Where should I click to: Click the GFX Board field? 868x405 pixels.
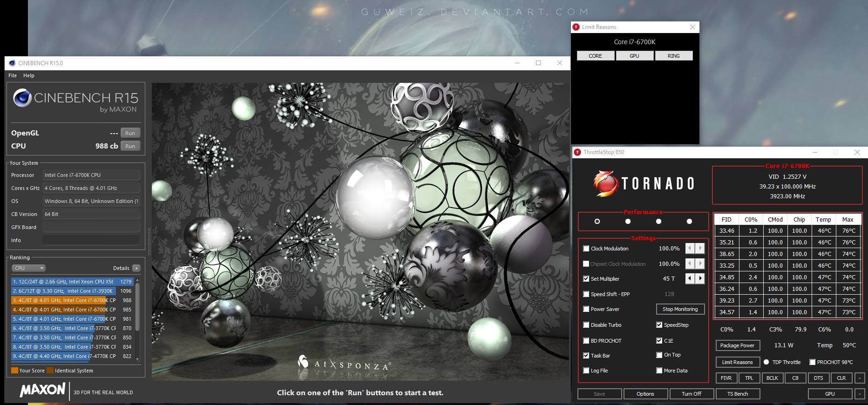click(x=91, y=227)
